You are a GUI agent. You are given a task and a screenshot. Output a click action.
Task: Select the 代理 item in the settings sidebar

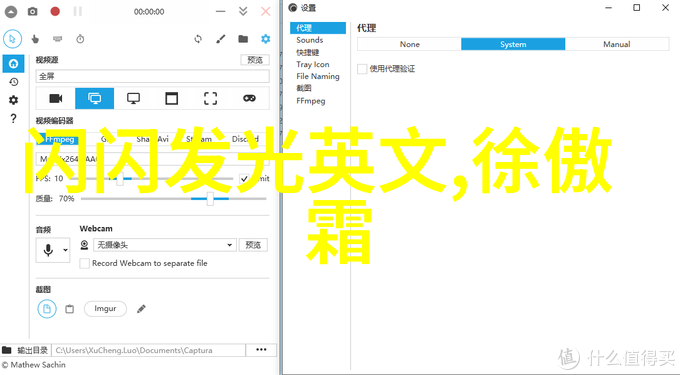(x=318, y=28)
